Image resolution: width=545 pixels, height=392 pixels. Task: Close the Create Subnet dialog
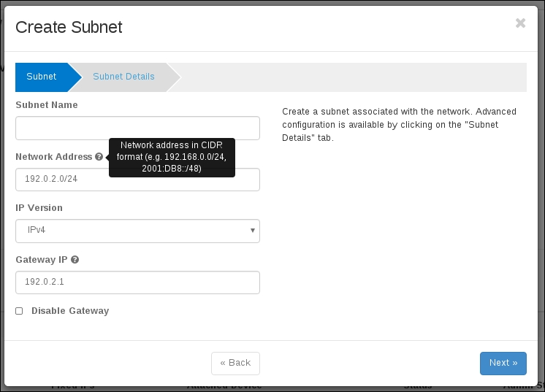[520, 23]
